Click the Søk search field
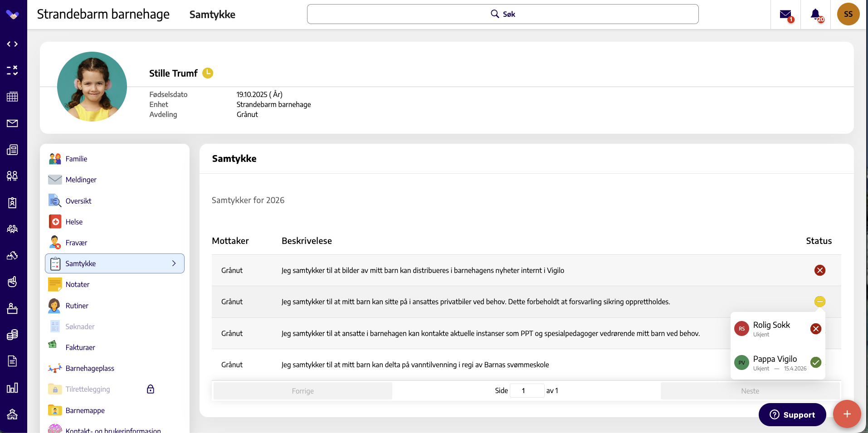This screenshot has height=433, width=868. click(x=502, y=14)
